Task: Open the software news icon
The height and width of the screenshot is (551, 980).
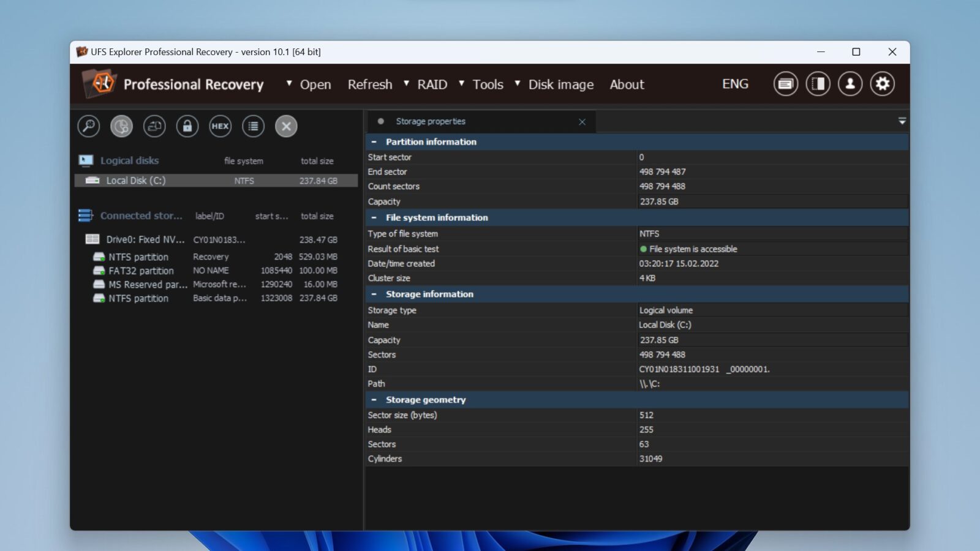Action: coord(785,83)
